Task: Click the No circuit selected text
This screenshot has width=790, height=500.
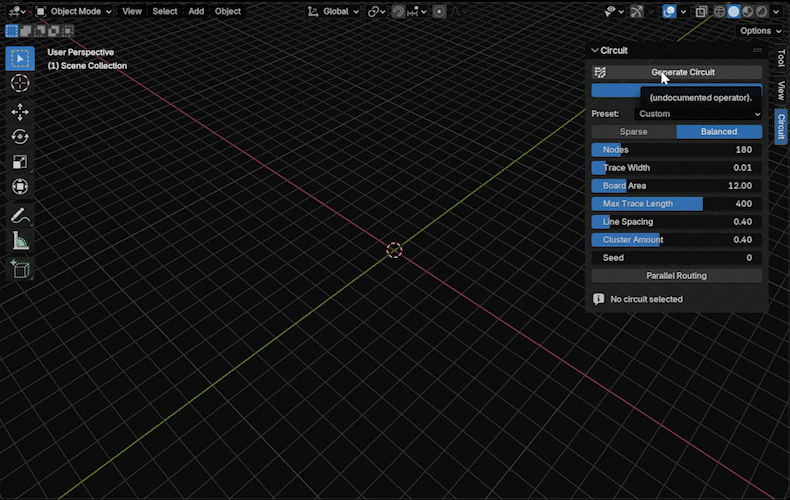Action: (x=646, y=299)
